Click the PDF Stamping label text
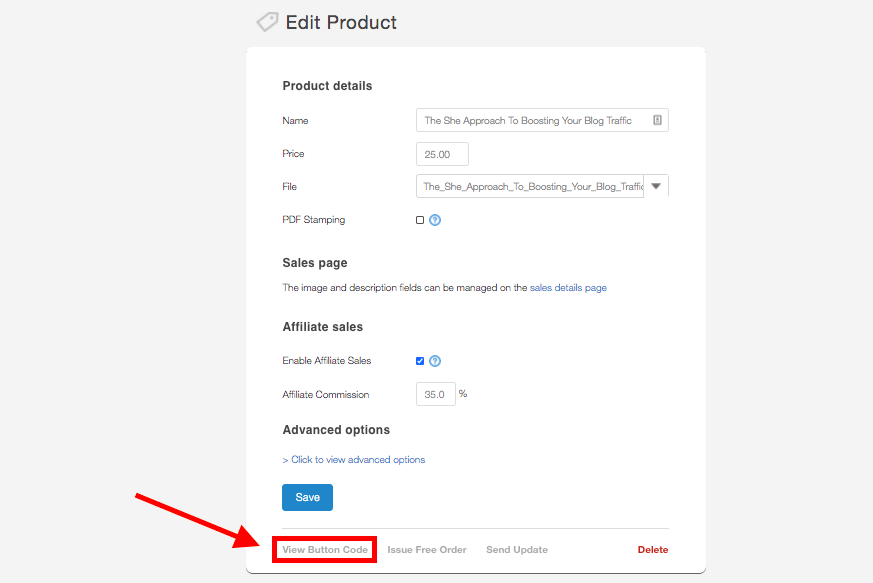The height and width of the screenshot is (583, 873). (314, 220)
